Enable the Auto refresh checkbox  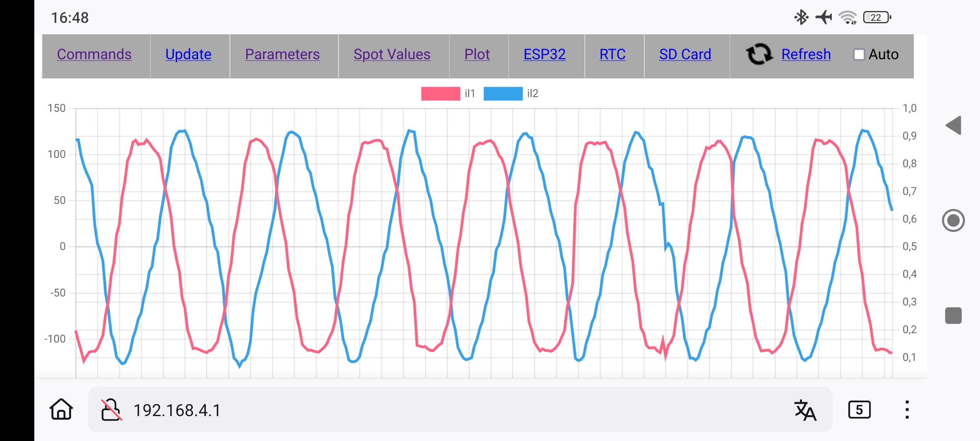[859, 54]
